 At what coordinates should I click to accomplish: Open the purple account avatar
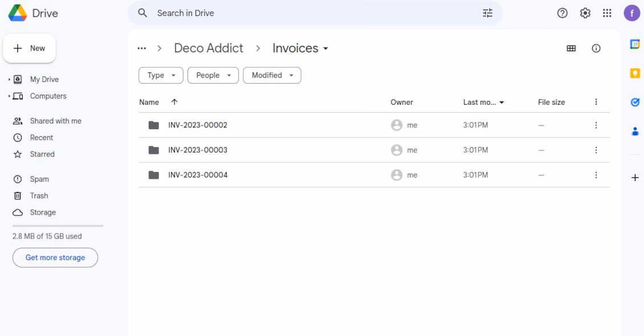click(x=631, y=13)
